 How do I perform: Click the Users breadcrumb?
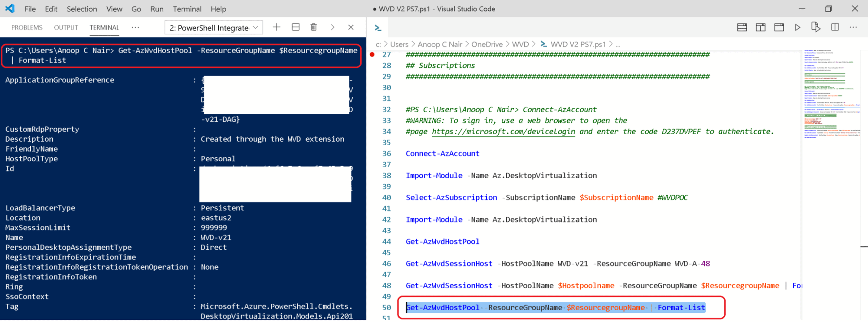(399, 44)
